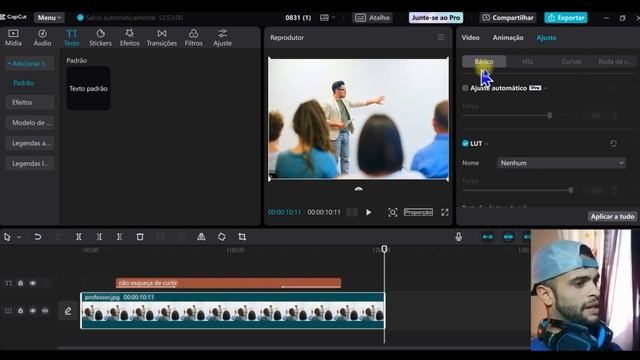Click the Proporção button
Screen dimensions: 640x360
coord(418,212)
